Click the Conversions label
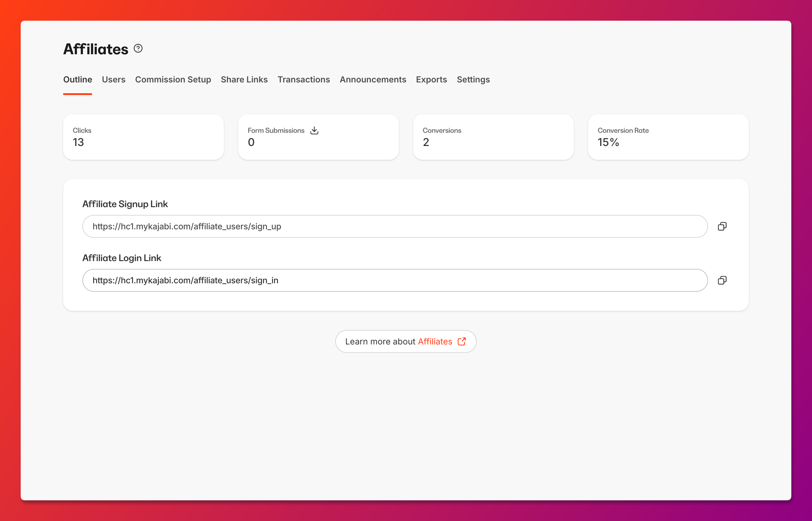 click(x=442, y=131)
